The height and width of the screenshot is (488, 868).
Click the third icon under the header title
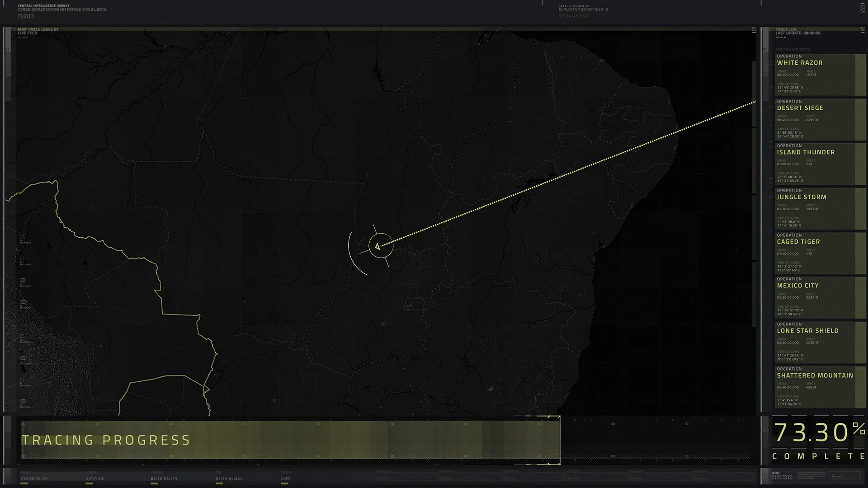[31, 16]
